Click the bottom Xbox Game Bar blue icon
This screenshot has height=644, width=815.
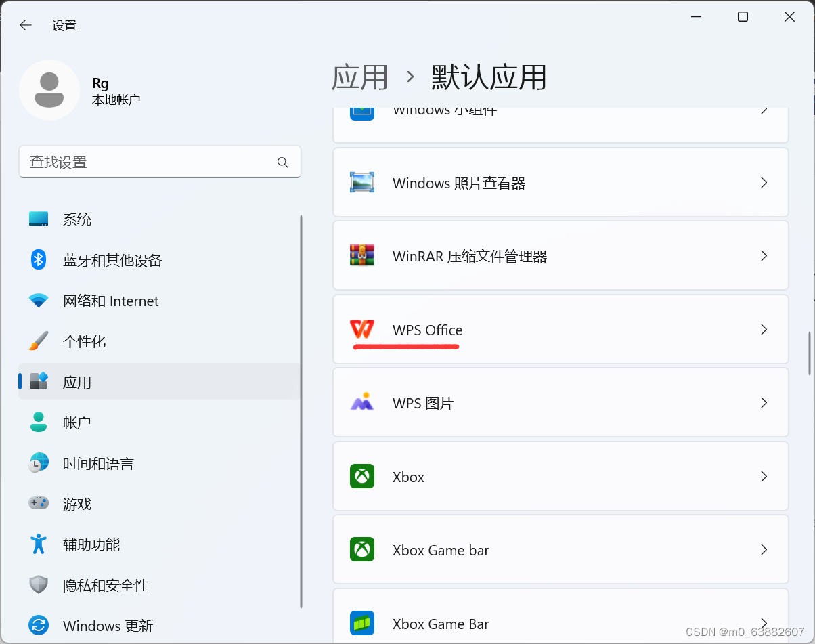coord(362,623)
